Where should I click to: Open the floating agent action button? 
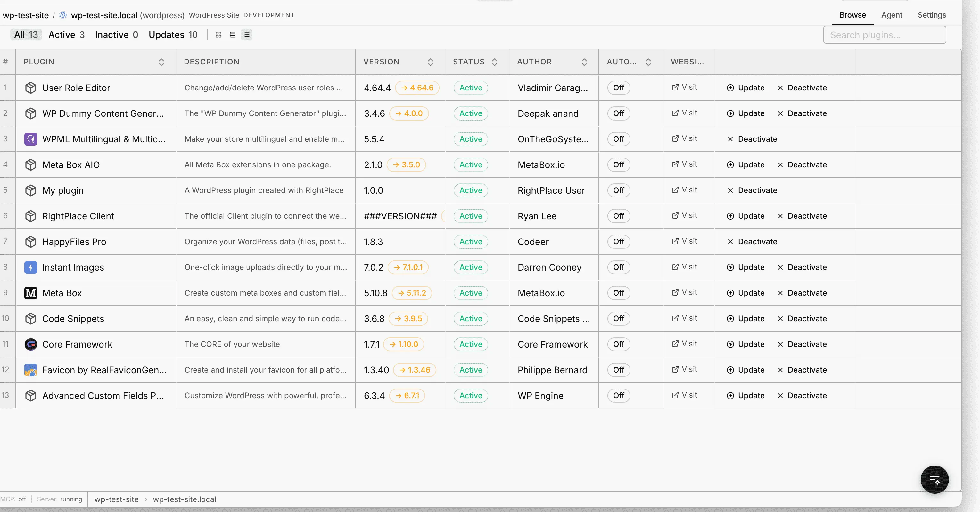(934, 479)
